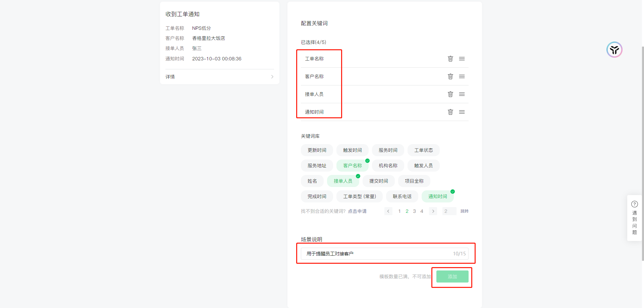Click drag handle icon for 客户名称 row
Image resolution: width=644 pixels, height=308 pixels.
(462, 76)
